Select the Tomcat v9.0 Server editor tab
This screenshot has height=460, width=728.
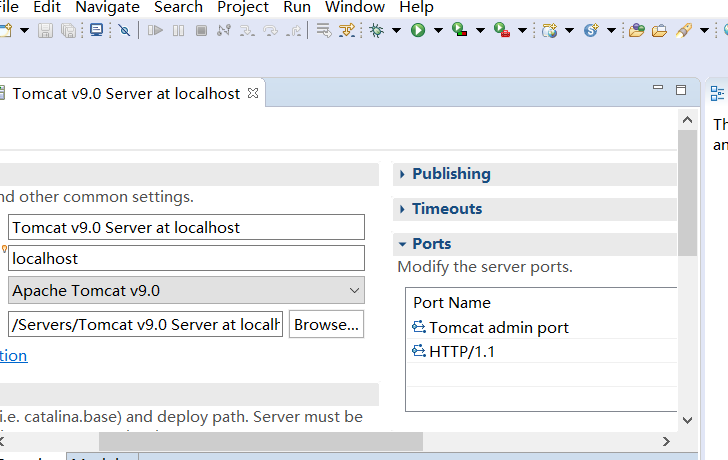(126, 93)
